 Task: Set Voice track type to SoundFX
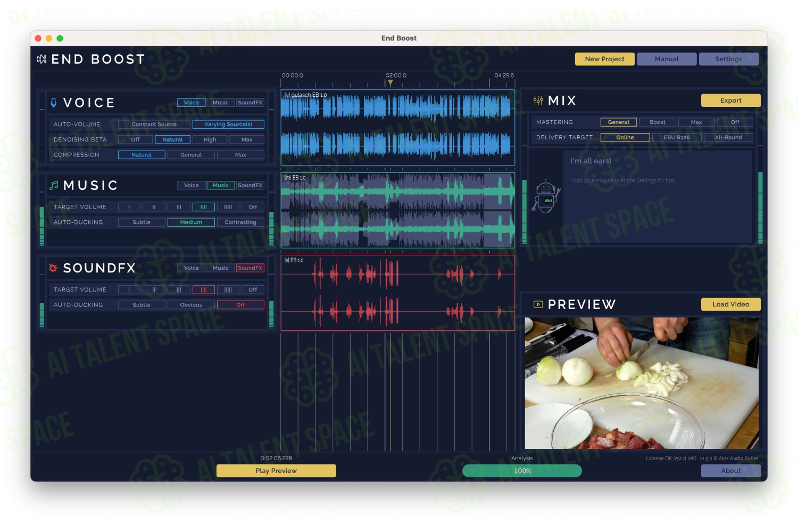[250, 103]
